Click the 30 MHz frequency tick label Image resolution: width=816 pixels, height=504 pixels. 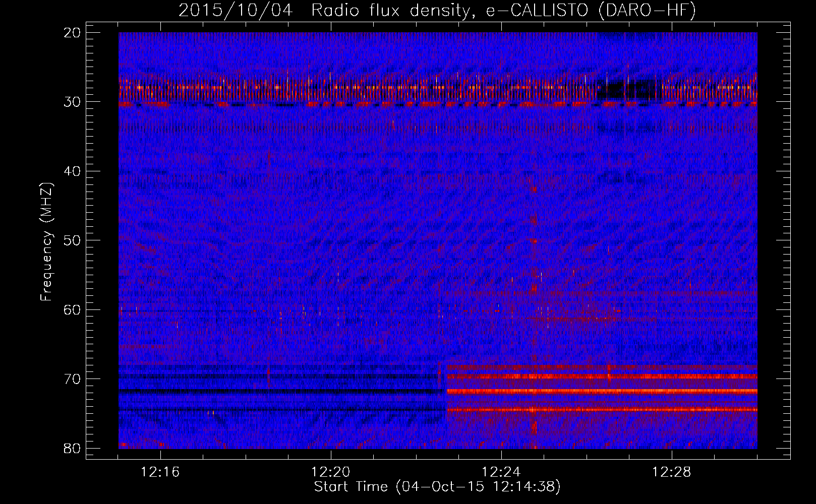tap(72, 102)
